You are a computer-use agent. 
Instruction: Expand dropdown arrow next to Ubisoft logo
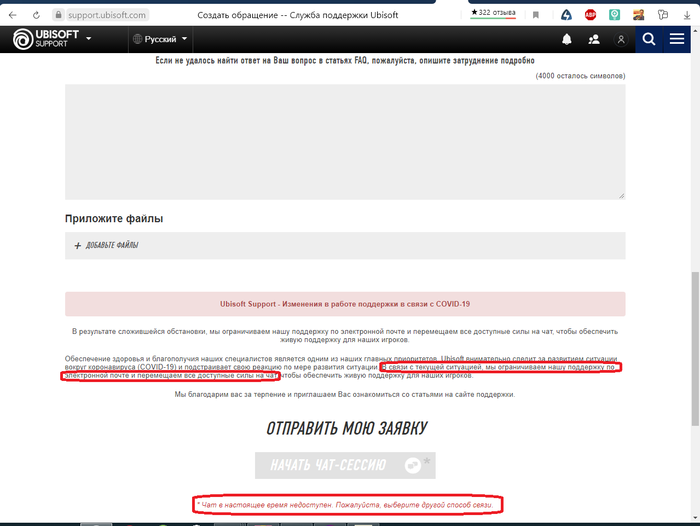89,39
